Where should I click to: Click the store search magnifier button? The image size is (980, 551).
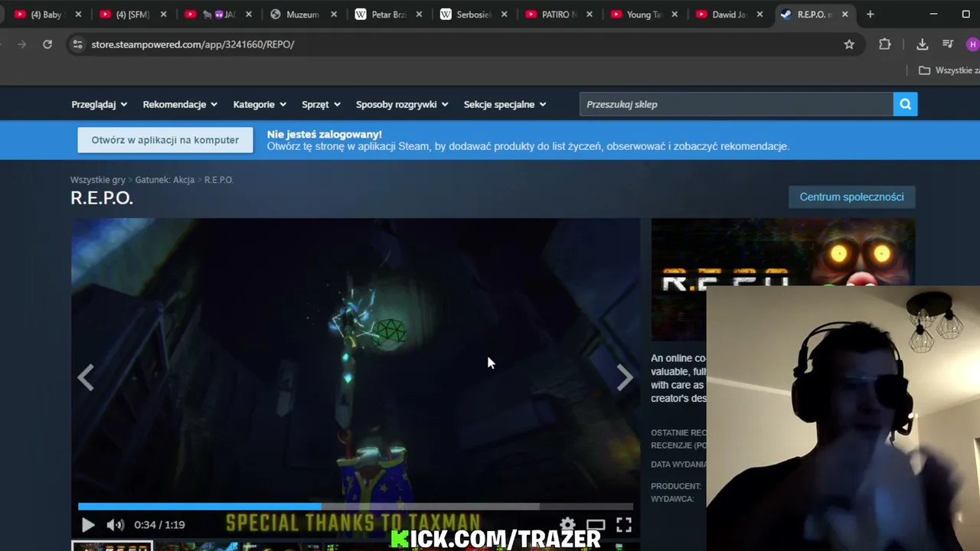click(x=905, y=104)
